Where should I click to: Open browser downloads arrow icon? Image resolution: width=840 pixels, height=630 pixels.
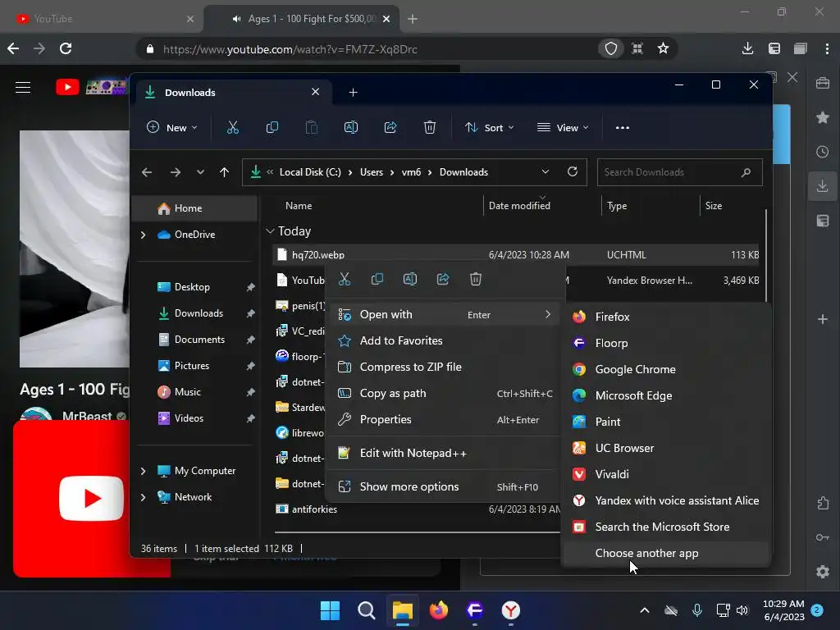click(748, 48)
